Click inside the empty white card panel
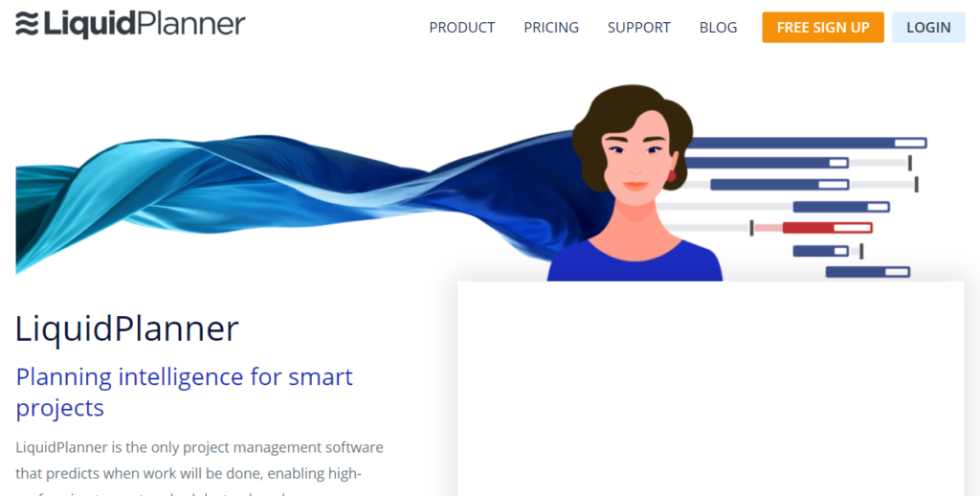This screenshot has height=496, width=980. 711,389
